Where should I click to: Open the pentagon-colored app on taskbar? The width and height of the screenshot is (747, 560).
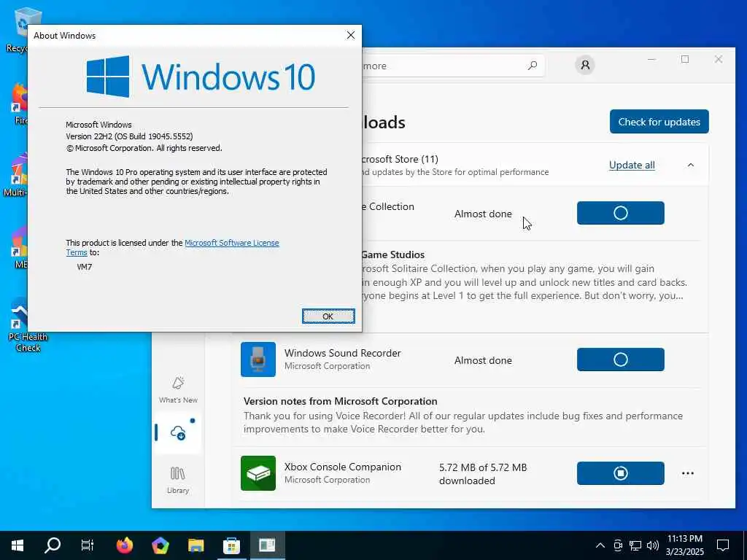coord(160,545)
